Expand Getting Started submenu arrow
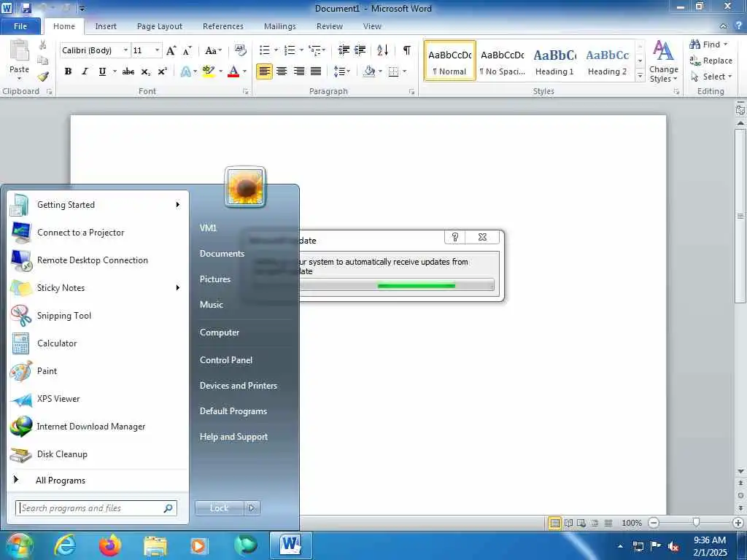Viewport: 747px width, 560px height. pos(178,205)
